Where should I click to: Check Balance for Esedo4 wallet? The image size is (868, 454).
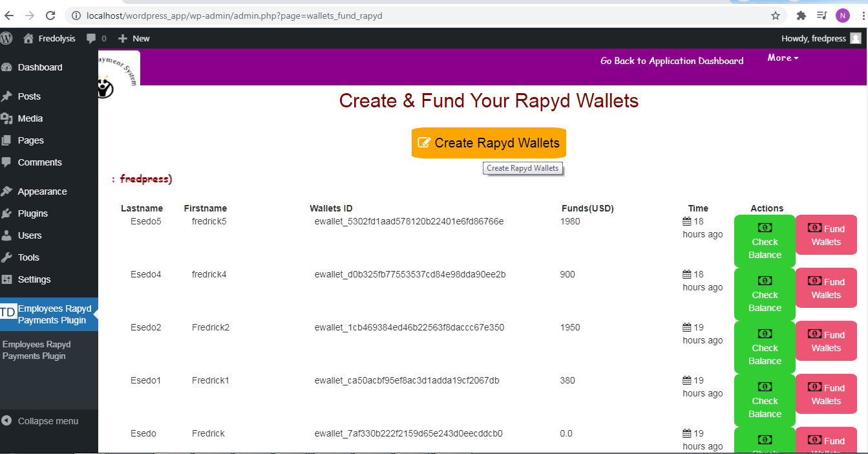tap(765, 294)
